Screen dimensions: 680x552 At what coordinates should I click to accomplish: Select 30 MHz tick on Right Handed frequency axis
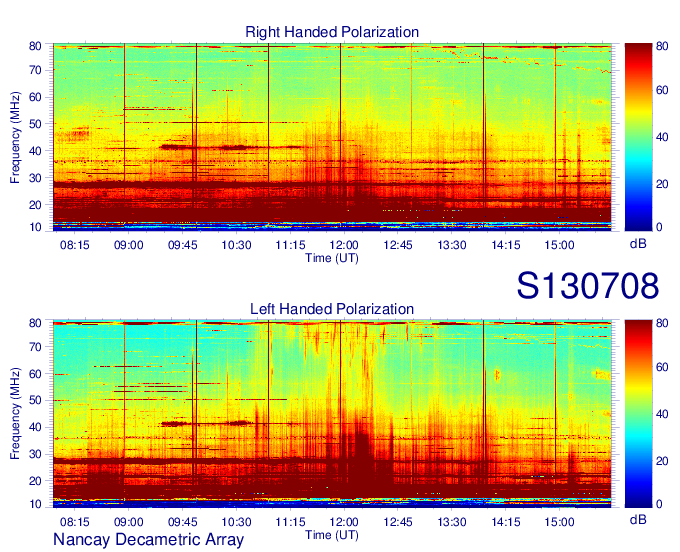35,178
